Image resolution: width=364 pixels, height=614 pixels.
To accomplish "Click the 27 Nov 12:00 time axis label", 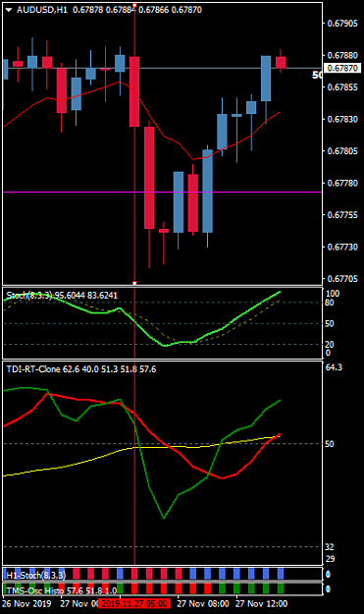I will tap(262, 603).
